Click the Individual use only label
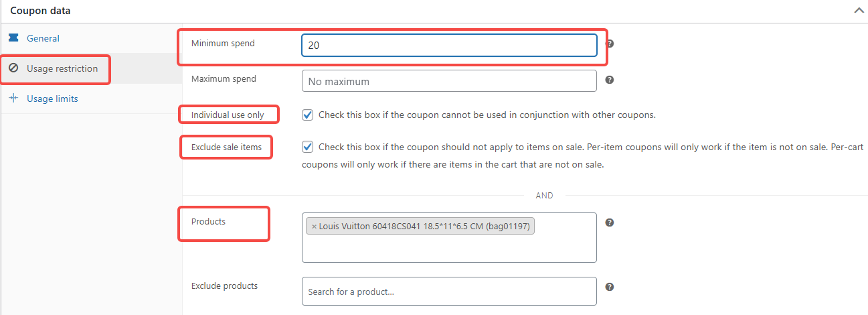The height and width of the screenshot is (315, 868). [x=228, y=115]
